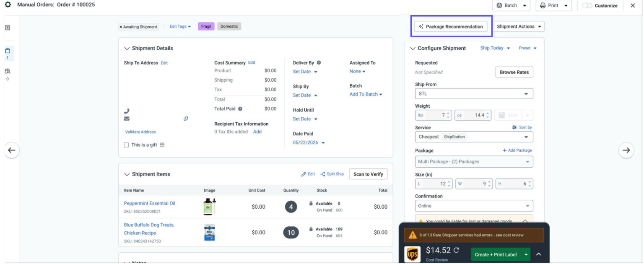The width and height of the screenshot is (644, 264).
Task: Open Add To Batch dropdown
Action: click(366, 95)
